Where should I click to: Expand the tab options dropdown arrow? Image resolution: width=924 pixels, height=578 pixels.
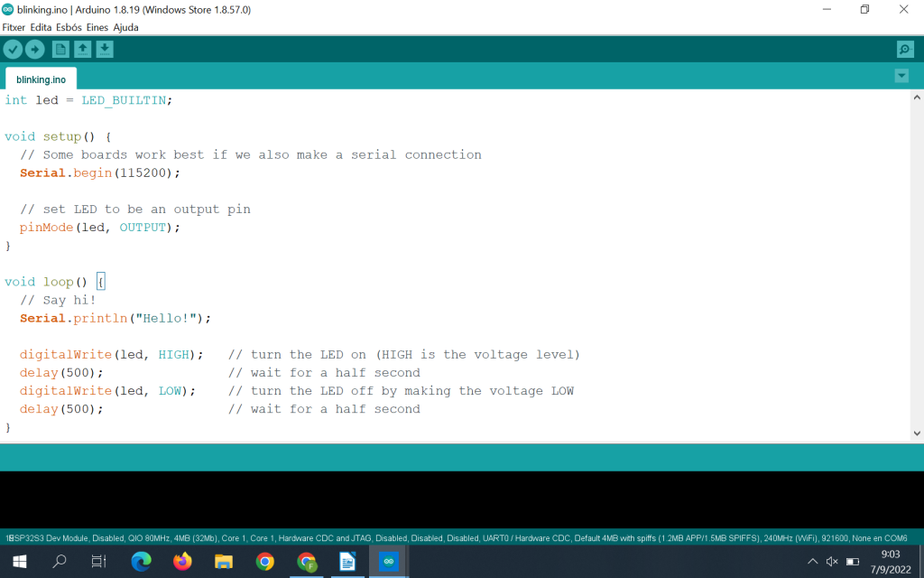(901, 76)
